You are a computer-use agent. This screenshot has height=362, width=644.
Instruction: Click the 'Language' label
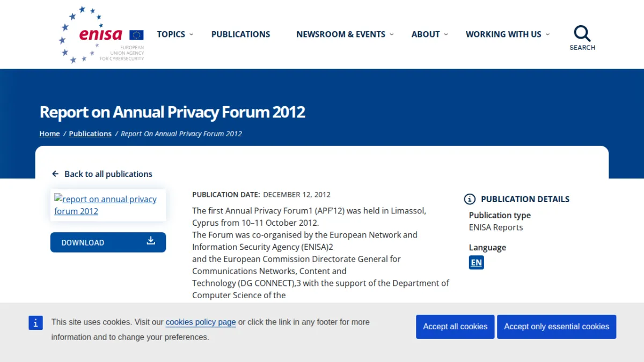pyautogui.click(x=487, y=247)
